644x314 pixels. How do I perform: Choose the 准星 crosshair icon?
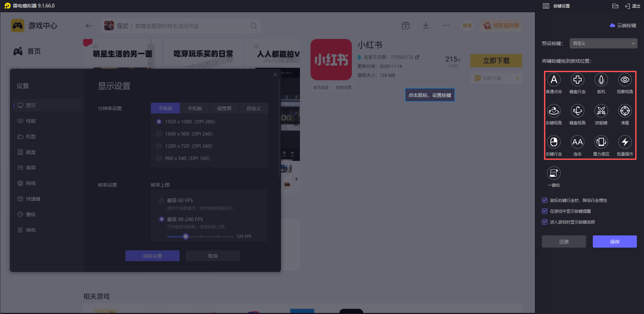[625, 111]
